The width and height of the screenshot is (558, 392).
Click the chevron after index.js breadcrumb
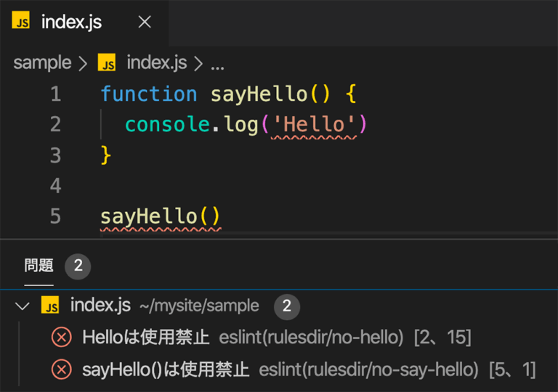[x=198, y=63]
